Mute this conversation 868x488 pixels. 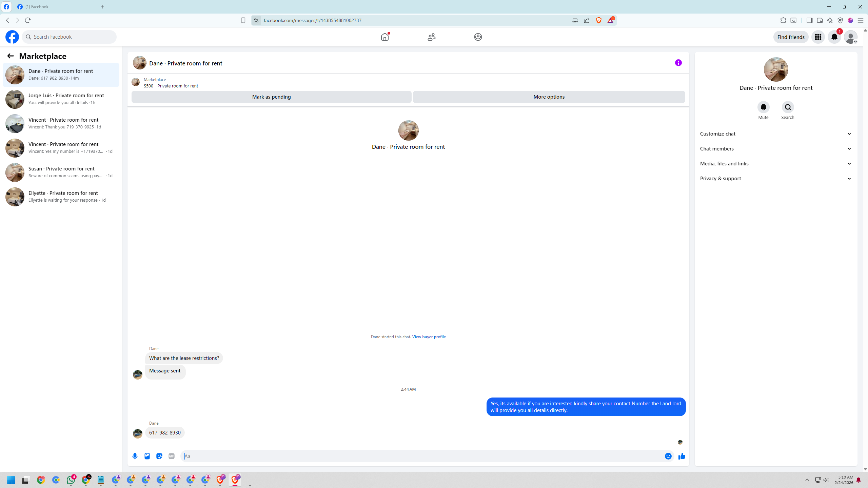[763, 107]
